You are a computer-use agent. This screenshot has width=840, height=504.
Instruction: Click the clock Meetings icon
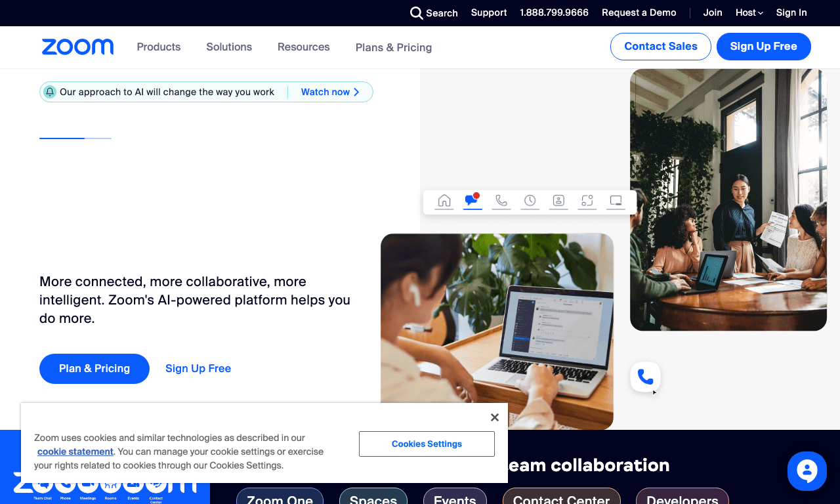(530, 201)
